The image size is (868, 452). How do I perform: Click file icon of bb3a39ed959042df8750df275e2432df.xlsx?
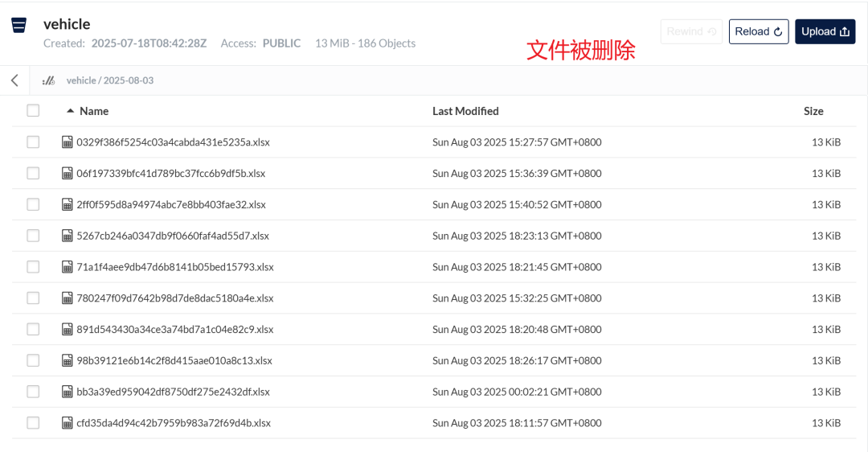[67, 392]
